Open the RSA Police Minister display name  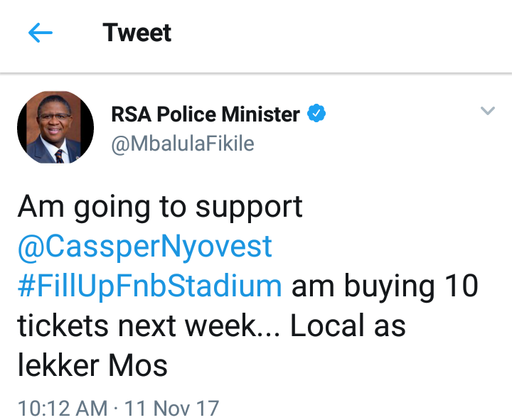click(x=206, y=114)
